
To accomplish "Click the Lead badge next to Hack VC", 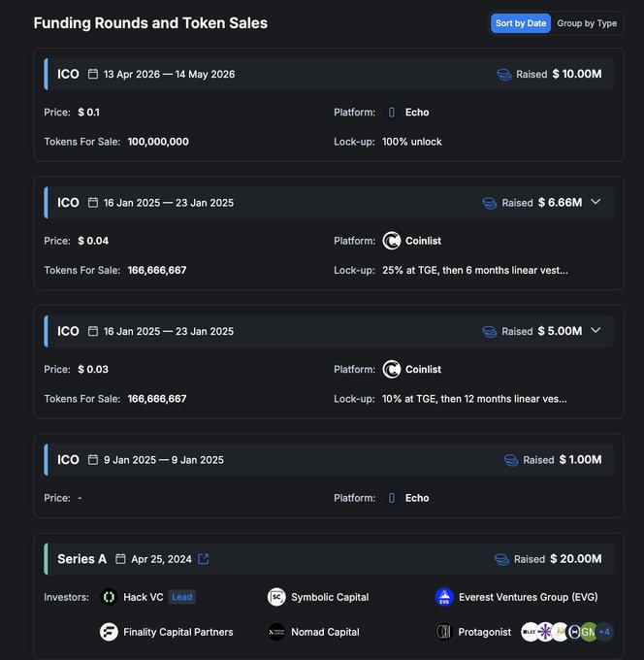I will (181, 597).
